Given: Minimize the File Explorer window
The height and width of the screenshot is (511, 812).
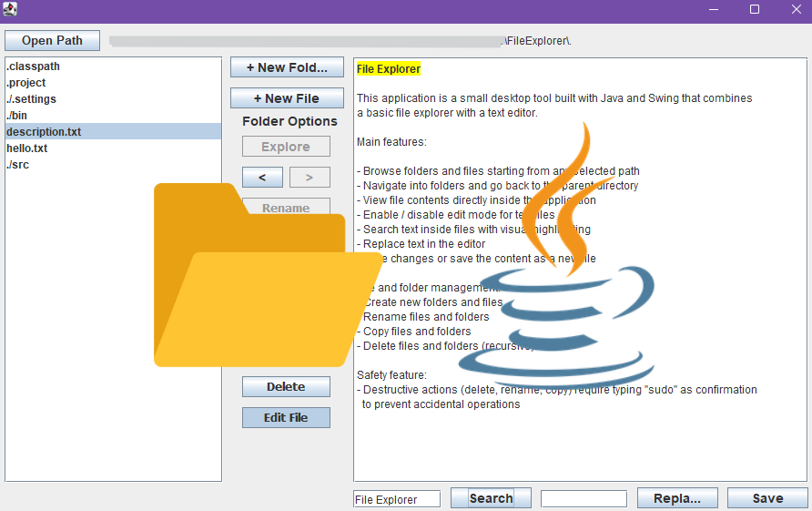Looking at the screenshot, I should click(x=714, y=9).
